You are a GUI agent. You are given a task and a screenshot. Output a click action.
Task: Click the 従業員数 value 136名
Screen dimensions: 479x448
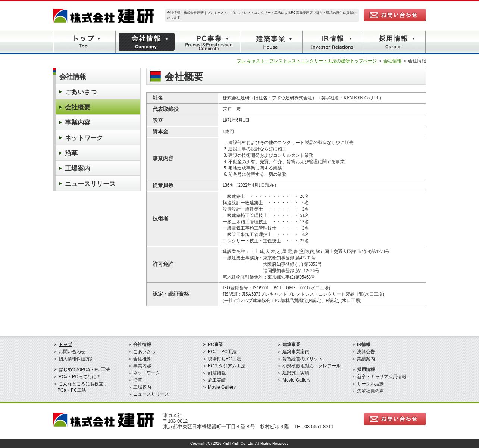[x=250, y=185]
